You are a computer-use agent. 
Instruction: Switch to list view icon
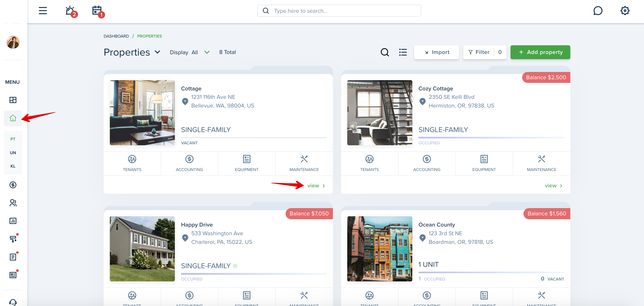(403, 52)
